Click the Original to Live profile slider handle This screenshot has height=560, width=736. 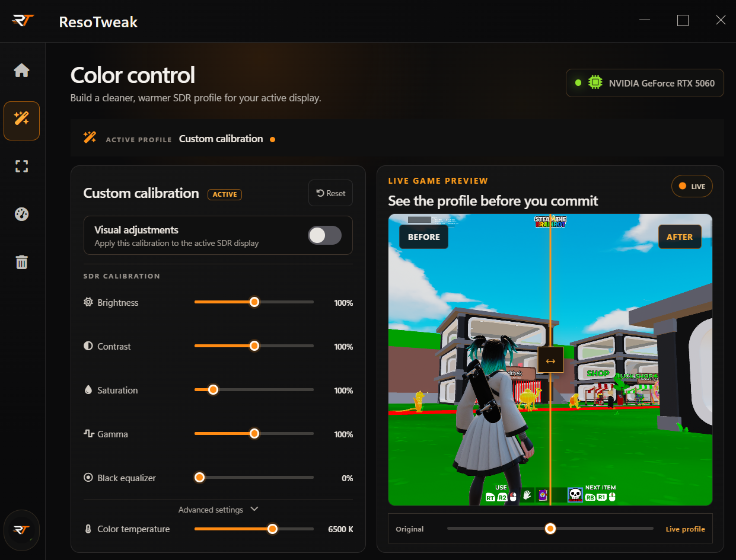550,529
